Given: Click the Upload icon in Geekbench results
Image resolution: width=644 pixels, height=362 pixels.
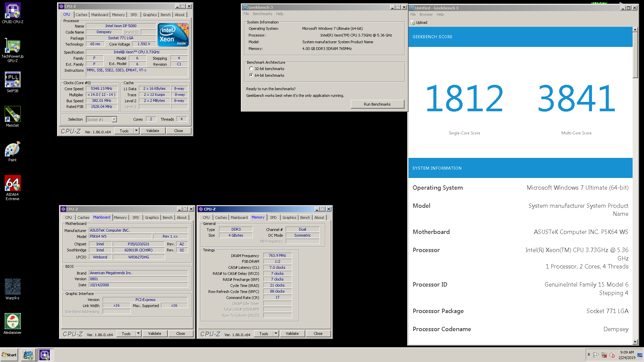Looking at the screenshot, I should (413, 22).
